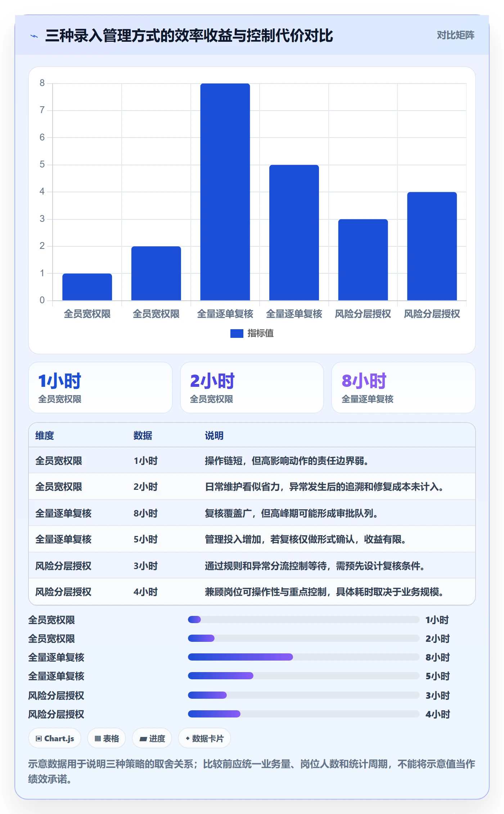Click the progress bar labeled 3小时
The width and height of the screenshot is (504, 814).
(303, 695)
